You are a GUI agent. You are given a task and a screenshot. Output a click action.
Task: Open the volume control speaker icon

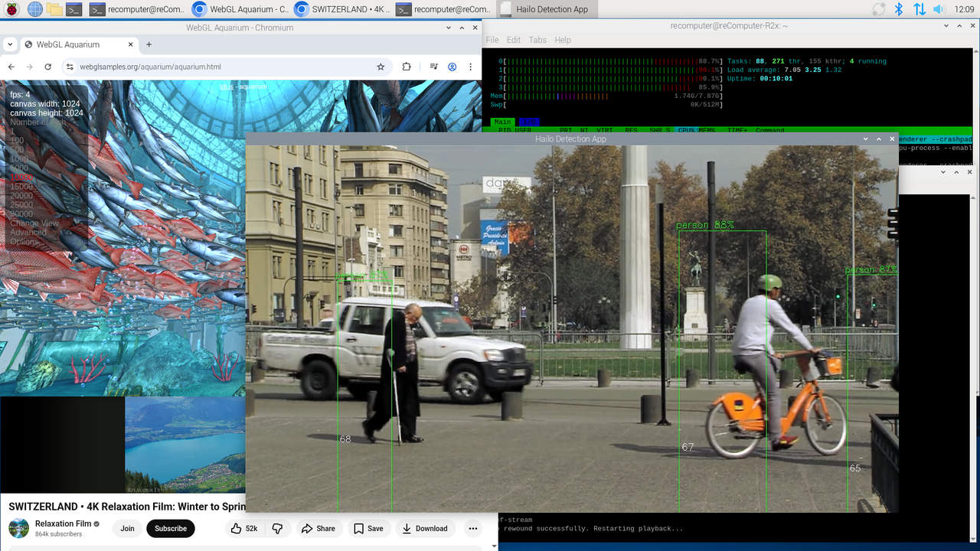pyautogui.click(x=941, y=9)
